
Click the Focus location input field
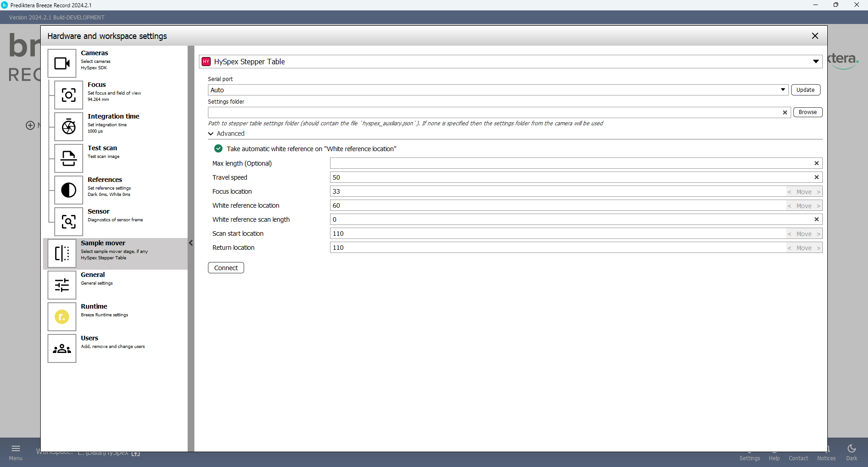pyautogui.click(x=556, y=191)
